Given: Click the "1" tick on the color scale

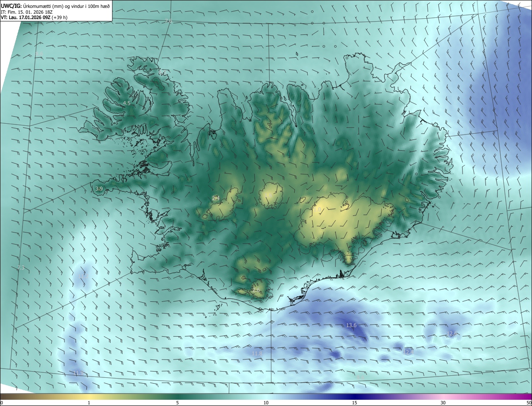Looking at the screenshot, I should pos(89,403).
